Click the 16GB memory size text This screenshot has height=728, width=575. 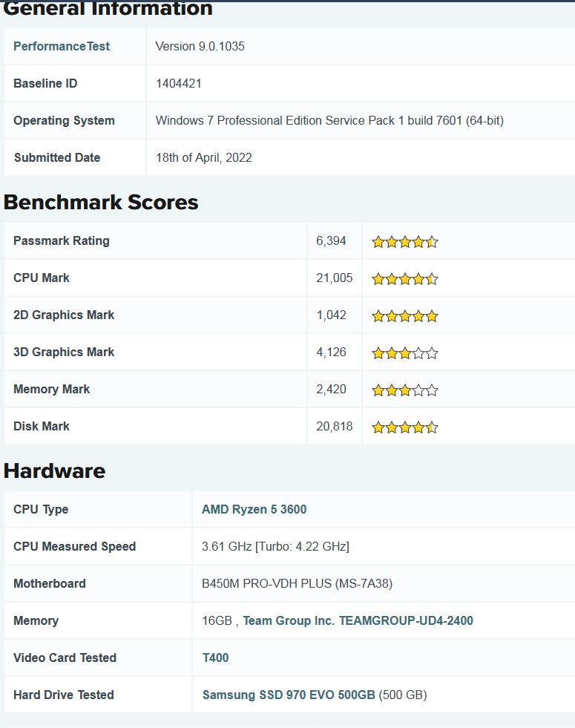(x=217, y=620)
